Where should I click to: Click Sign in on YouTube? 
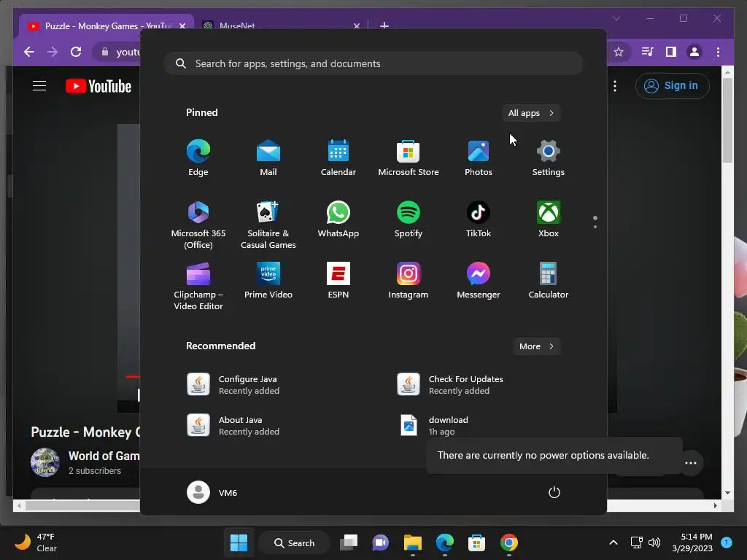click(672, 86)
